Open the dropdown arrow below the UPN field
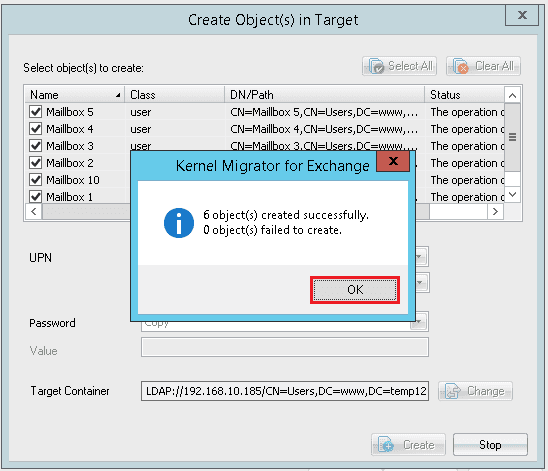The width and height of the screenshot is (548, 471). tap(421, 282)
